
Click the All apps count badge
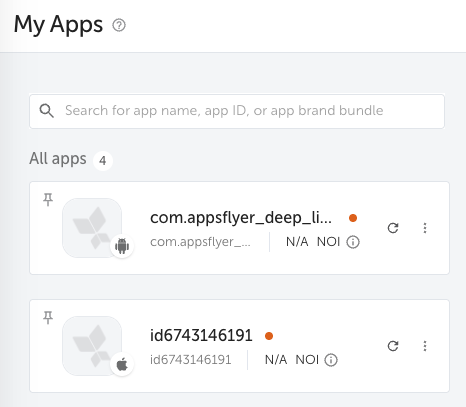pyautogui.click(x=103, y=161)
